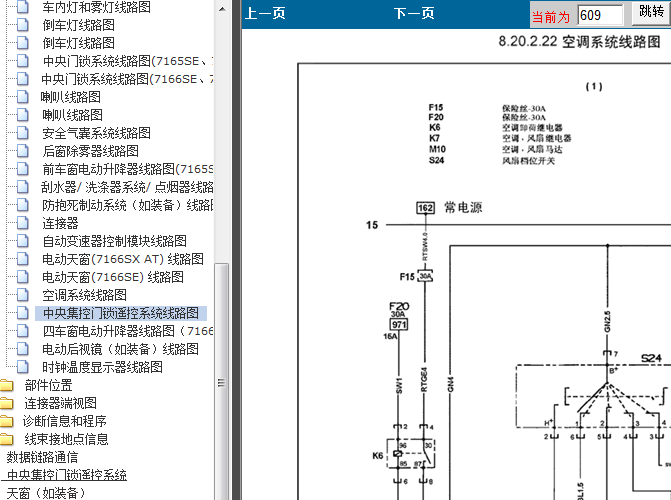
Task: Open 后窗除雾器线路图 entry
Action: (90, 151)
